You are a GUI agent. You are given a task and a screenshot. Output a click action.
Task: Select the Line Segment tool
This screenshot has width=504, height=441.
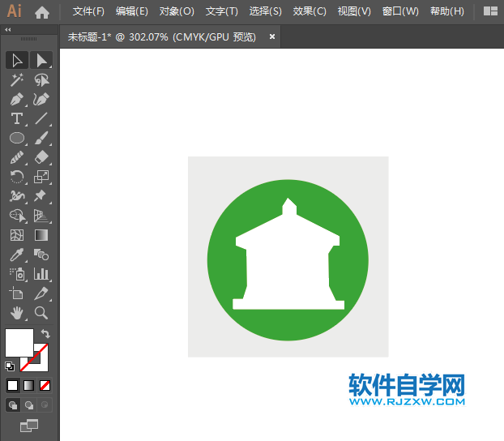click(41, 118)
